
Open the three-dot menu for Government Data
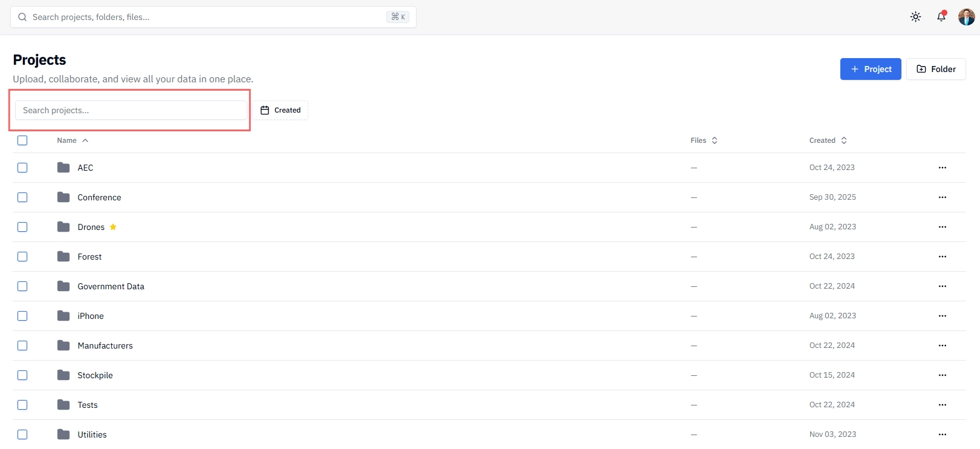point(942,286)
